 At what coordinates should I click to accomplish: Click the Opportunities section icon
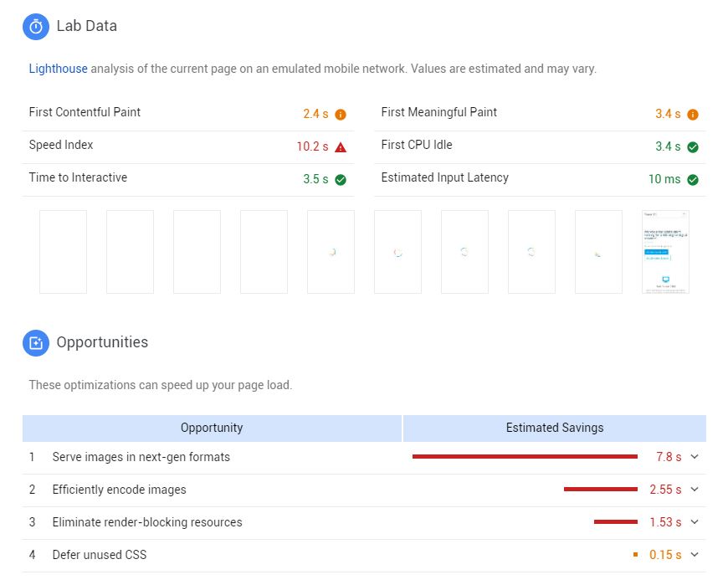[36, 343]
